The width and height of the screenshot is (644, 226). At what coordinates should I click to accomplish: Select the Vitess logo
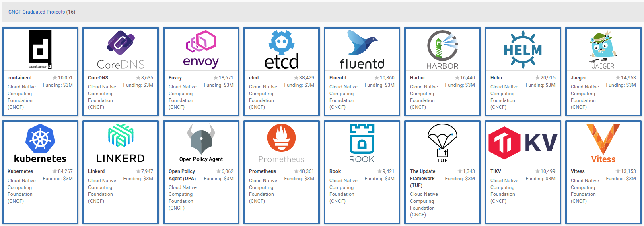click(x=603, y=143)
